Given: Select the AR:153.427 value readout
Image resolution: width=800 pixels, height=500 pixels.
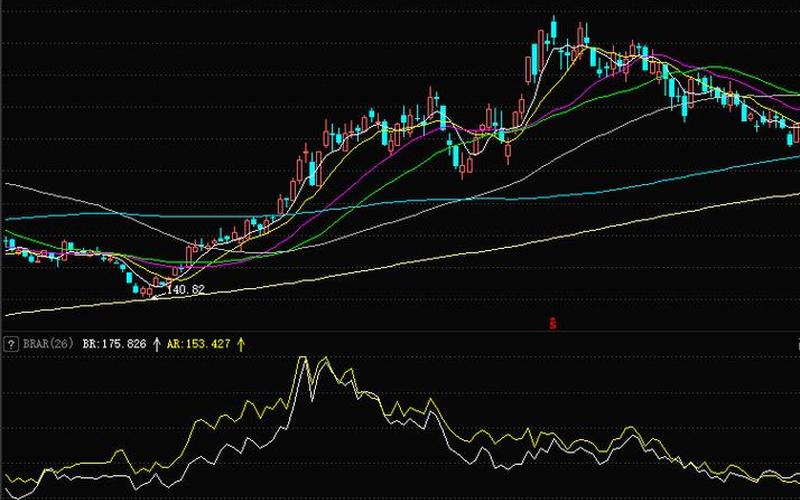Looking at the screenshot, I should coord(198,344).
